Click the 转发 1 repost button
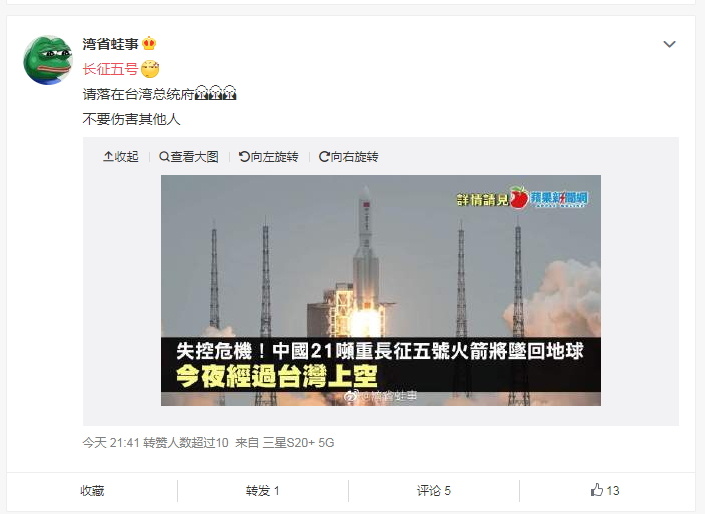This screenshot has width=705, height=514. (x=263, y=491)
